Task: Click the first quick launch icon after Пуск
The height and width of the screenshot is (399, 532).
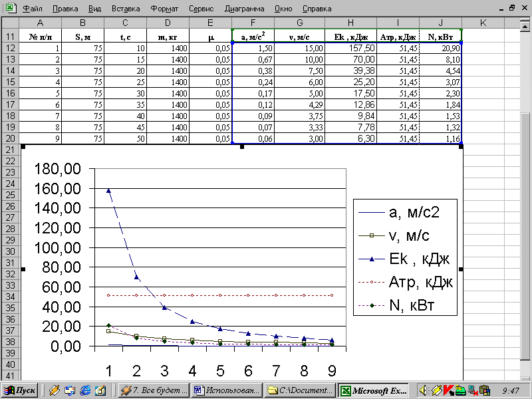Action: pyautogui.click(x=55, y=390)
